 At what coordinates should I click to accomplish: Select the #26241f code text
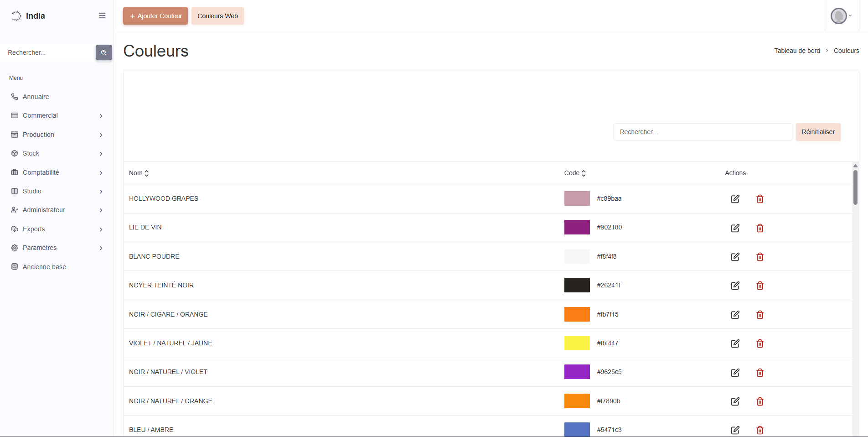click(609, 285)
